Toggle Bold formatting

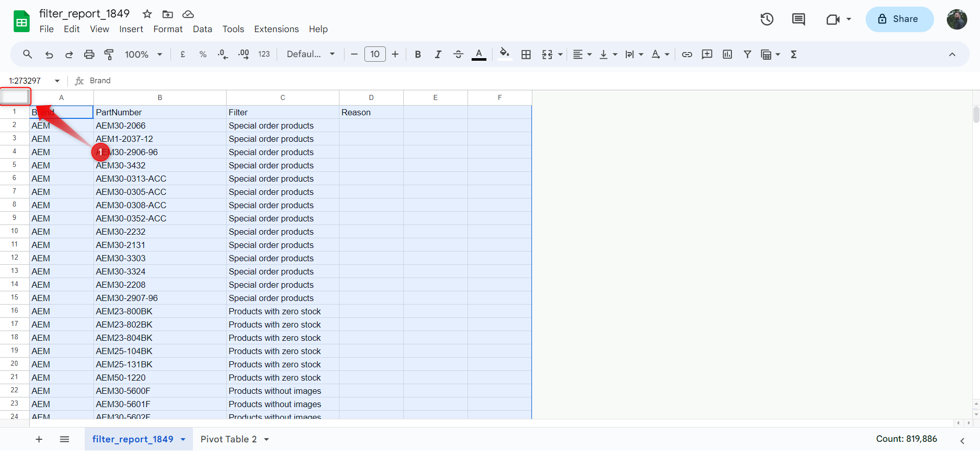point(418,54)
